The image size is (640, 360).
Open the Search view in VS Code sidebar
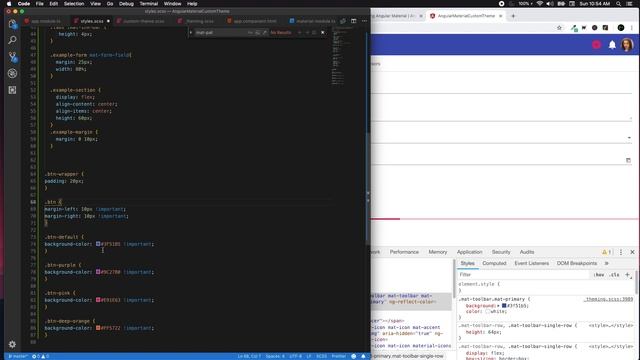click(x=12, y=40)
